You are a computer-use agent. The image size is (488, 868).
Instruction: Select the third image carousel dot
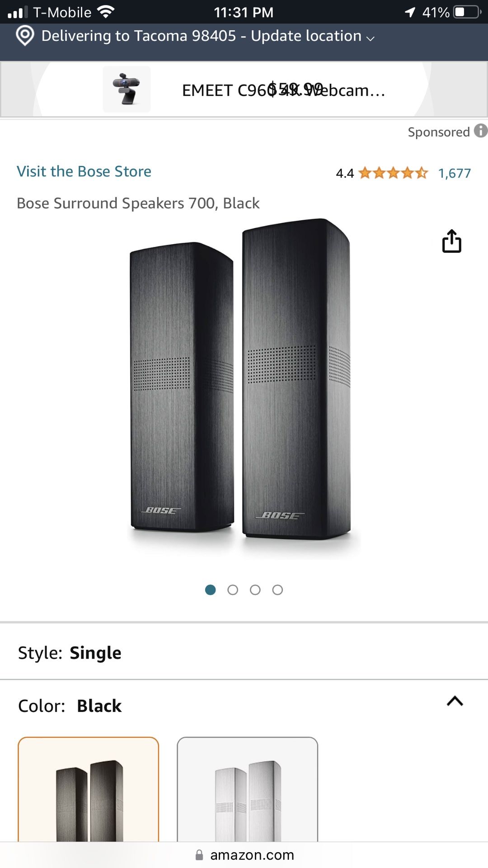[x=255, y=590]
